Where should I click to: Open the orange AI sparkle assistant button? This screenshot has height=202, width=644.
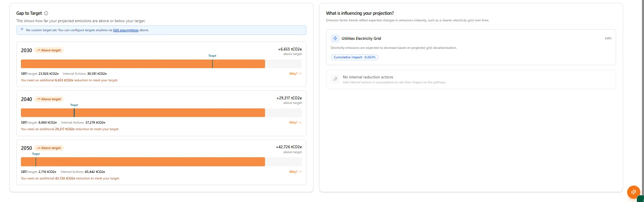coord(633,192)
